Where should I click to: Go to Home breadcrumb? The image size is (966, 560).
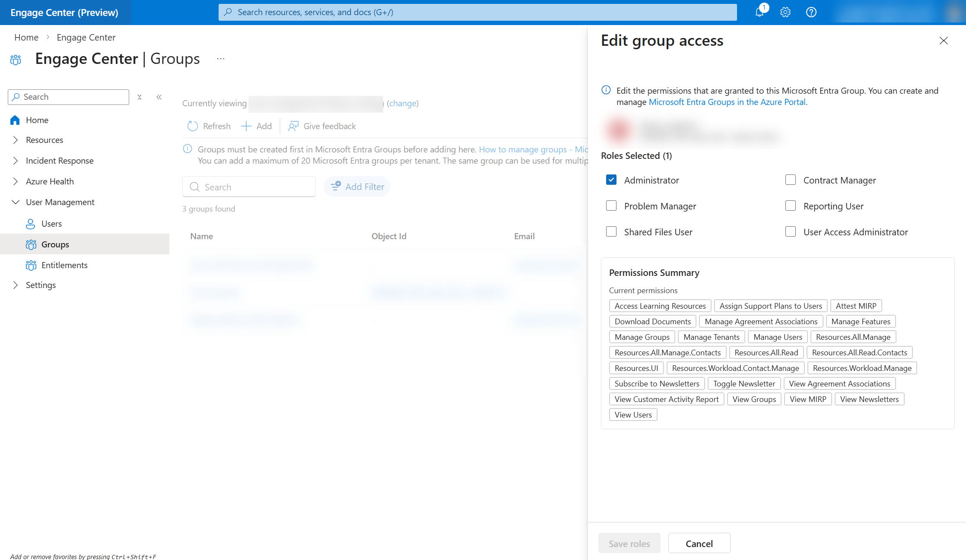click(x=26, y=38)
